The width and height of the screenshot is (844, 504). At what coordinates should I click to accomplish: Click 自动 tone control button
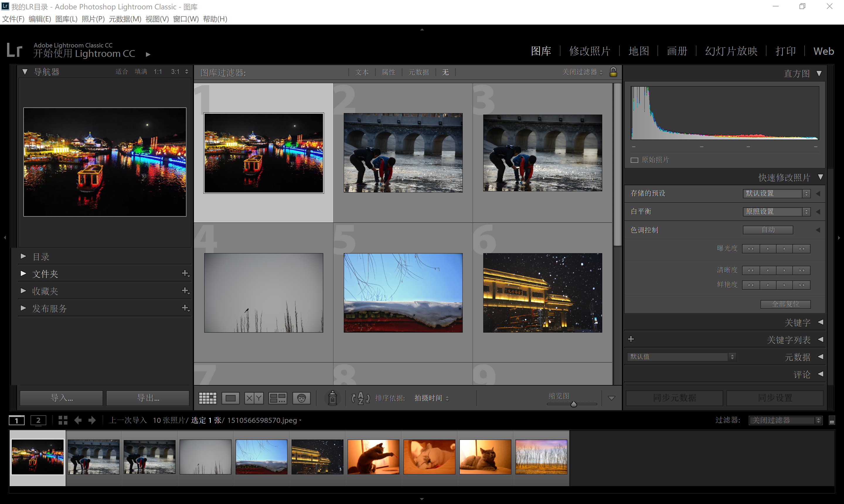[768, 230]
